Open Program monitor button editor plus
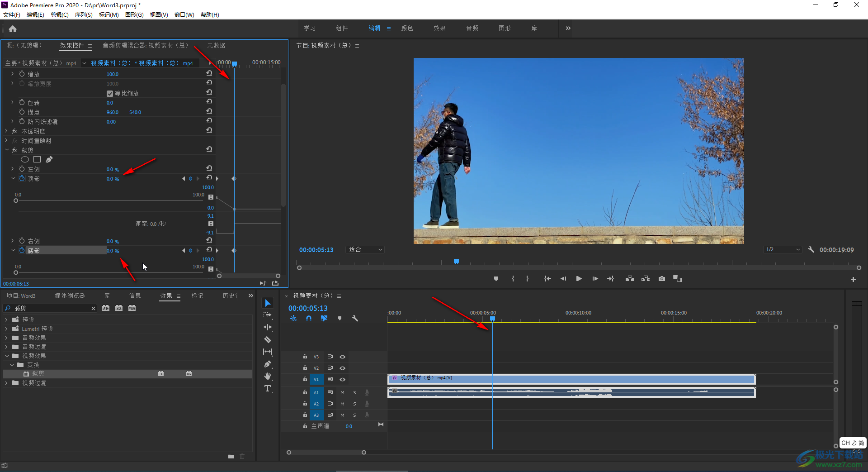This screenshot has height=472, width=868. (x=853, y=280)
